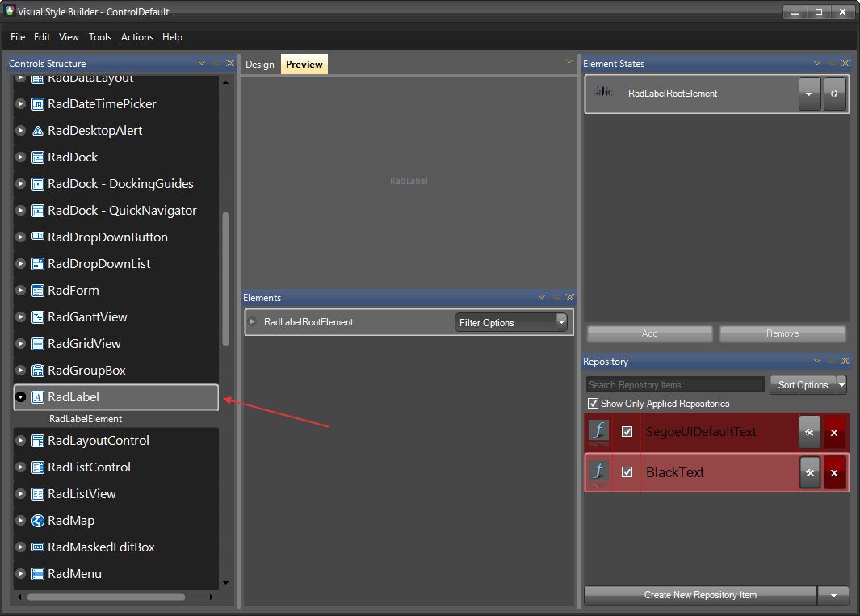Image resolution: width=860 pixels, height=616 pixels.
Task: Expand the RadLabelRootElement row in Elements panel
Action: click(x=253, y=321)
